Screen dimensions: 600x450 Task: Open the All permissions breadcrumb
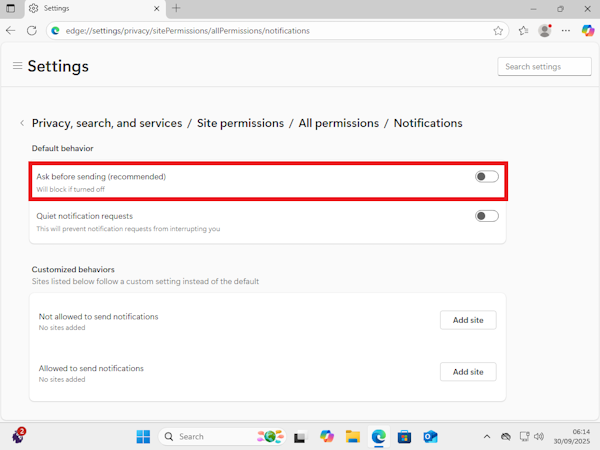[339, 123]
